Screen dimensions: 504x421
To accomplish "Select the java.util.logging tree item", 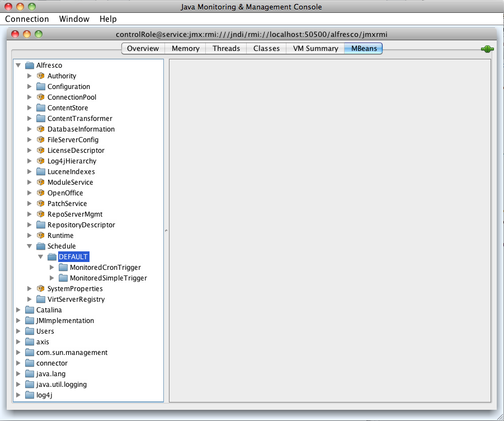I will (62, 385).
